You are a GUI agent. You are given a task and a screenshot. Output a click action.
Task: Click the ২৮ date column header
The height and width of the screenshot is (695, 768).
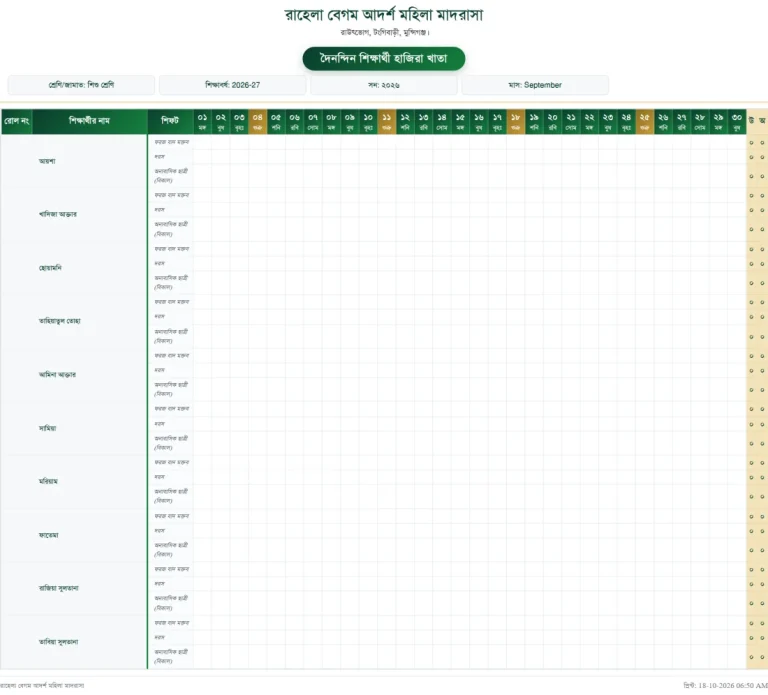[x=699, y=121]
